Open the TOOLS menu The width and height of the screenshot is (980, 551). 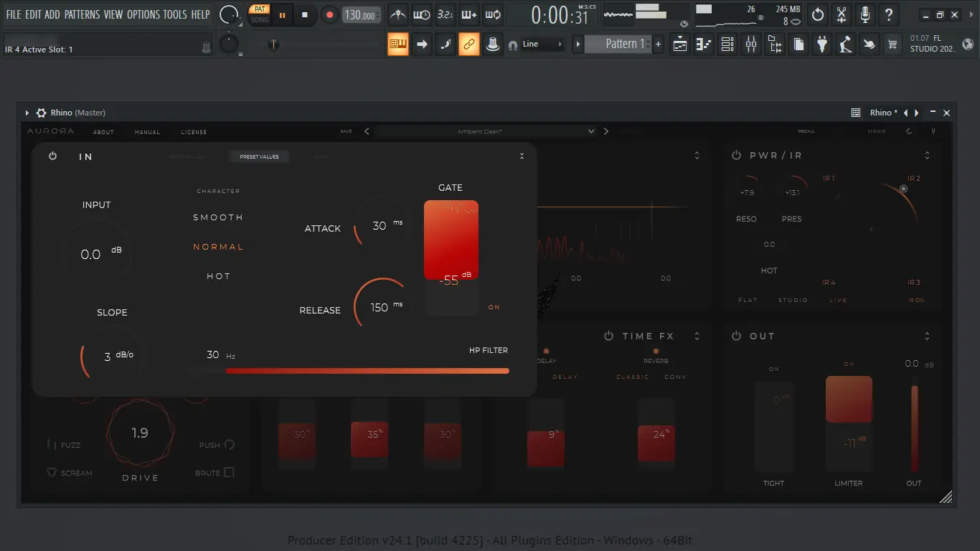(175, 14)
